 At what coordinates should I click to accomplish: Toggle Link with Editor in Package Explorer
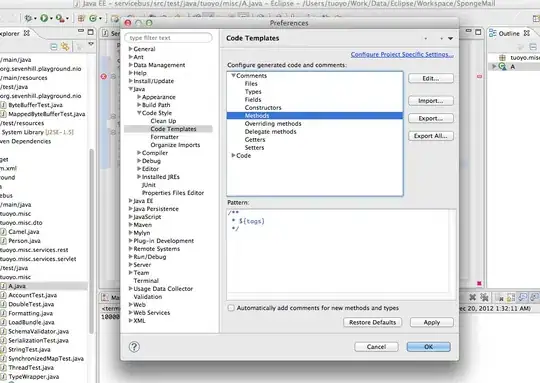pos(65,46)
